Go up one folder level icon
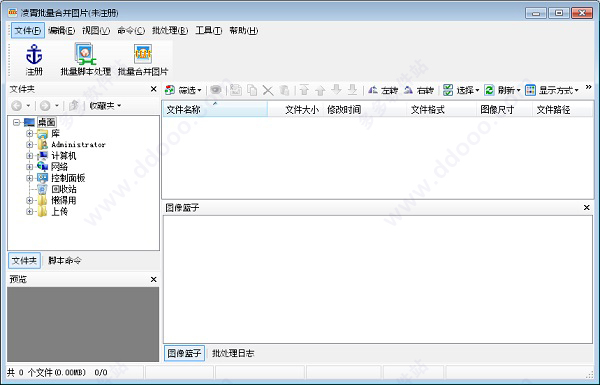Viewport: 600px width, 385px height. 73,106
